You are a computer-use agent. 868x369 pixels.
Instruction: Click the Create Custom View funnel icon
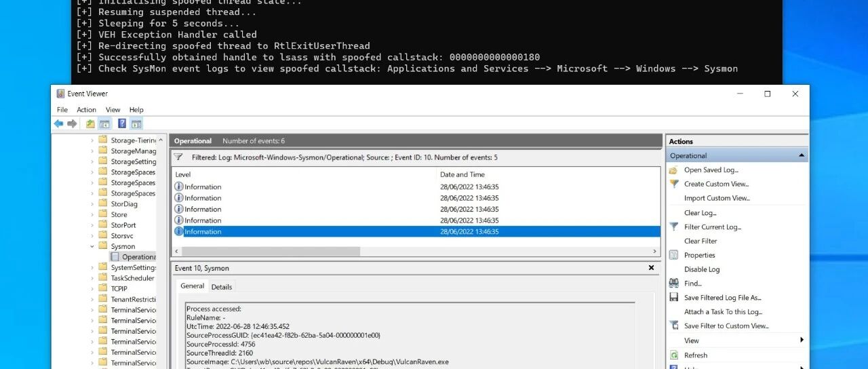point(673,184)
